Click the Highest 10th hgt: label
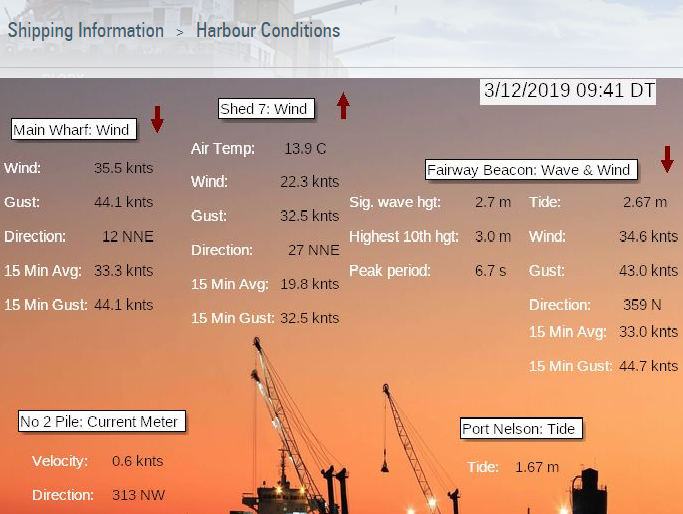The image size is (683, 514). pyautogui.click(x=404, y=237)
